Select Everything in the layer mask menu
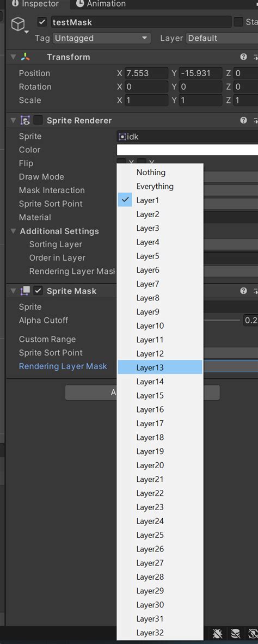The height and width of the screenshot is (644, 258). [x=160, y=187]
